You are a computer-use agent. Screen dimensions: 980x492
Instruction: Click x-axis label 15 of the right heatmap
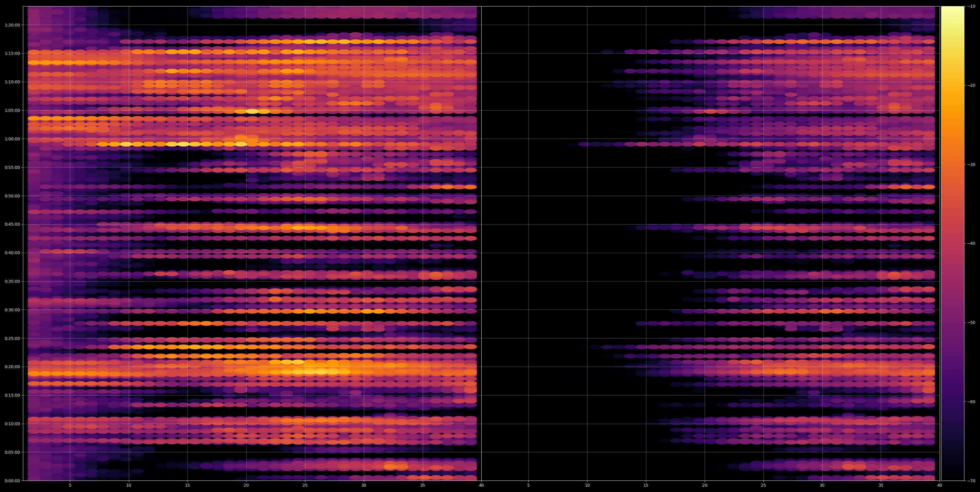[646, 485]
